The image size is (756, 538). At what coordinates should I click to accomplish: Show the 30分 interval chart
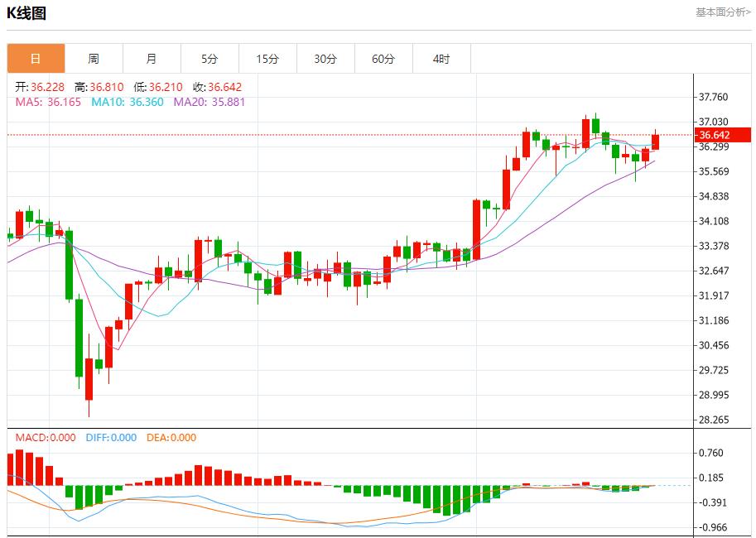325,59
